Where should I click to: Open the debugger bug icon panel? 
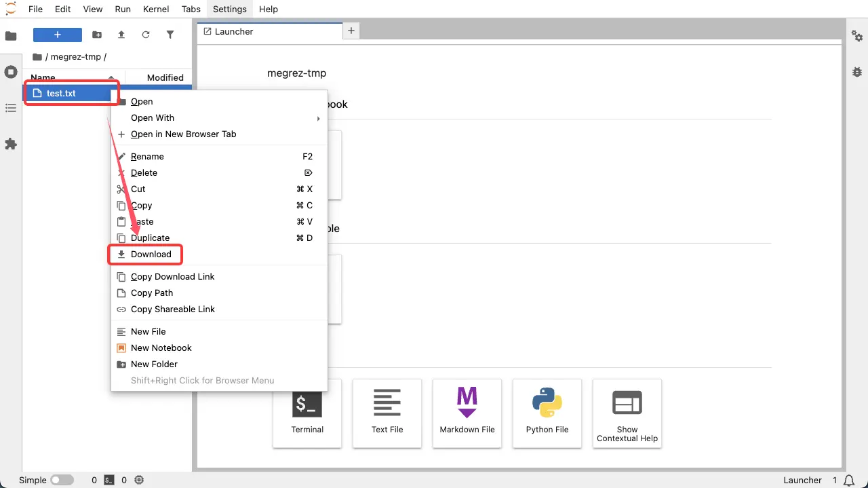856,71
